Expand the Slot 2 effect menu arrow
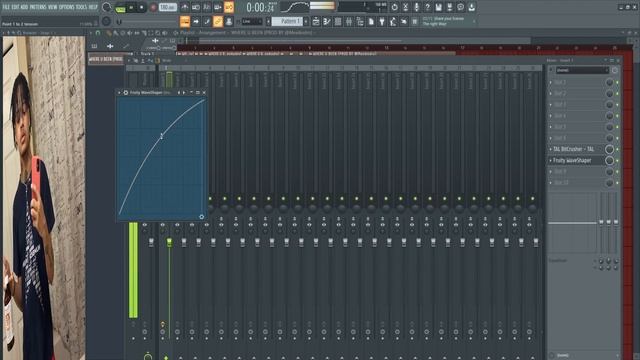The width and height of the screenshot is (640, 360). [x=551, y=93]
